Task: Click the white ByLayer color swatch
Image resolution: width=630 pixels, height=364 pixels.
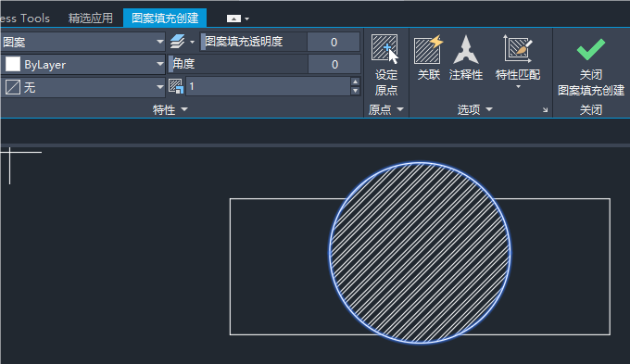Action: (12, 64)
